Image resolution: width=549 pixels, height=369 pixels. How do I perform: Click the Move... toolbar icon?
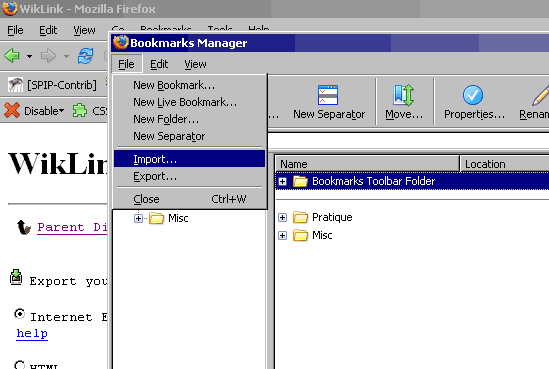[x=404, y=102]
